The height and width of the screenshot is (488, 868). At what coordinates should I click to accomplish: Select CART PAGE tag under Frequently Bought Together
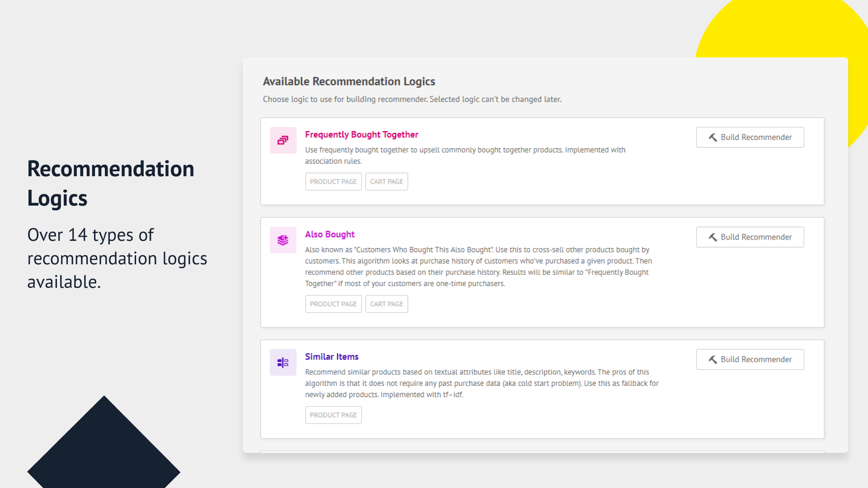point(387,182)
